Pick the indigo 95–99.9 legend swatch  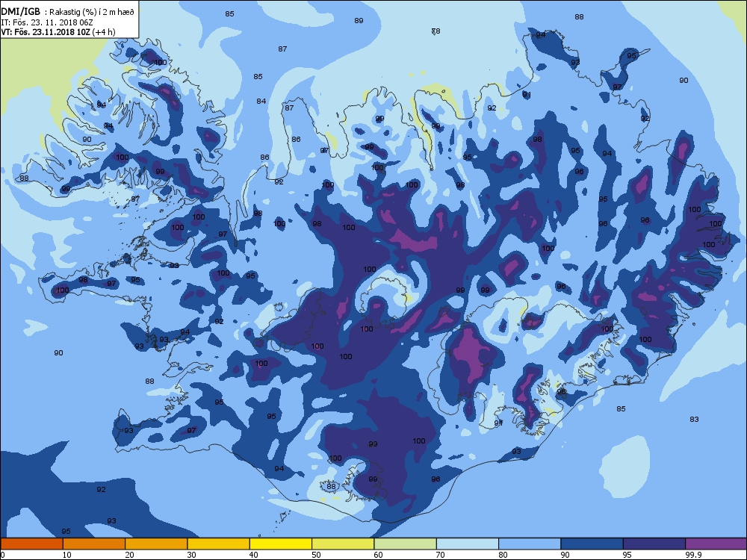click(654, 544)
